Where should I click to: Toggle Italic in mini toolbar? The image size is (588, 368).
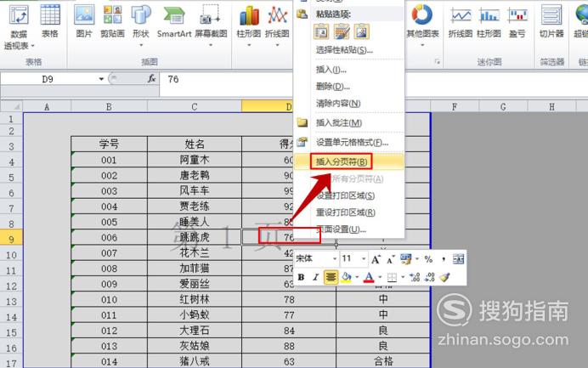coord(315,277)
